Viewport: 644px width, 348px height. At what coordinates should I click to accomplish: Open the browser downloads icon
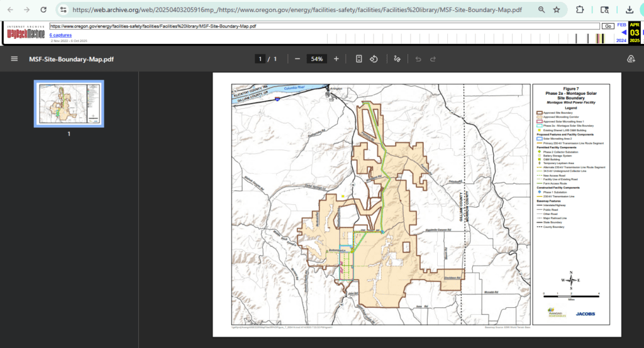[629, 9]
